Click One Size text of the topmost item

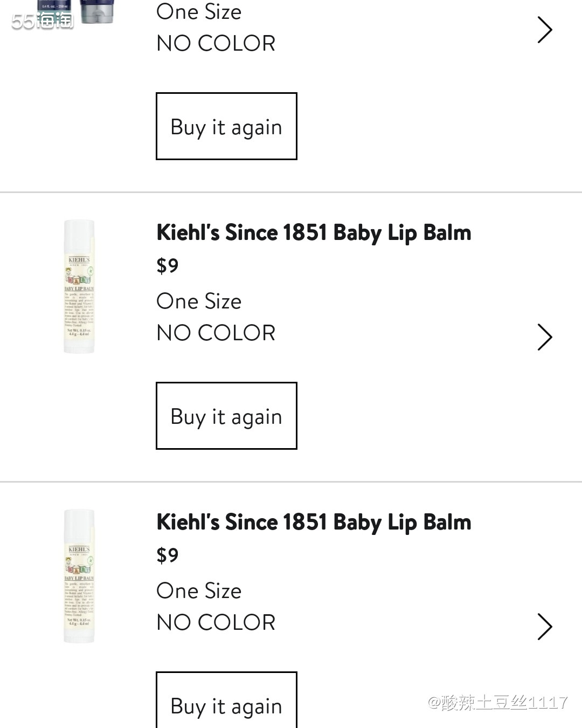tap(199, 12)
